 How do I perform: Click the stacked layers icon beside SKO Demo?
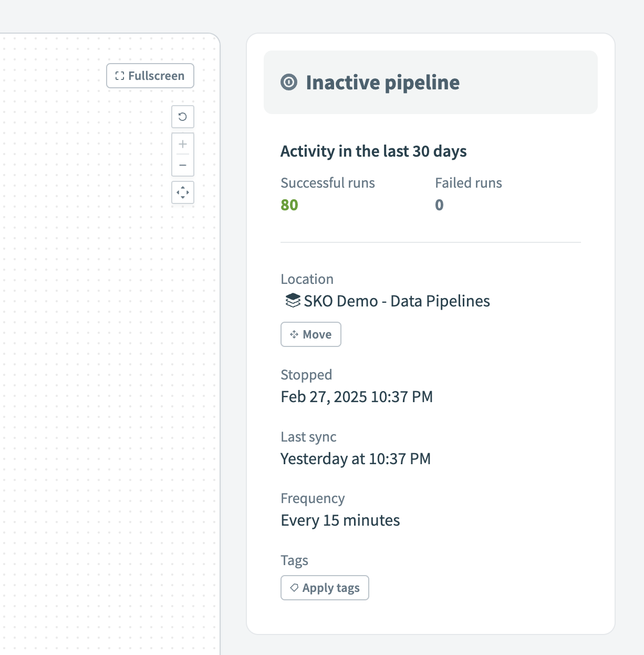click(292, 301)
